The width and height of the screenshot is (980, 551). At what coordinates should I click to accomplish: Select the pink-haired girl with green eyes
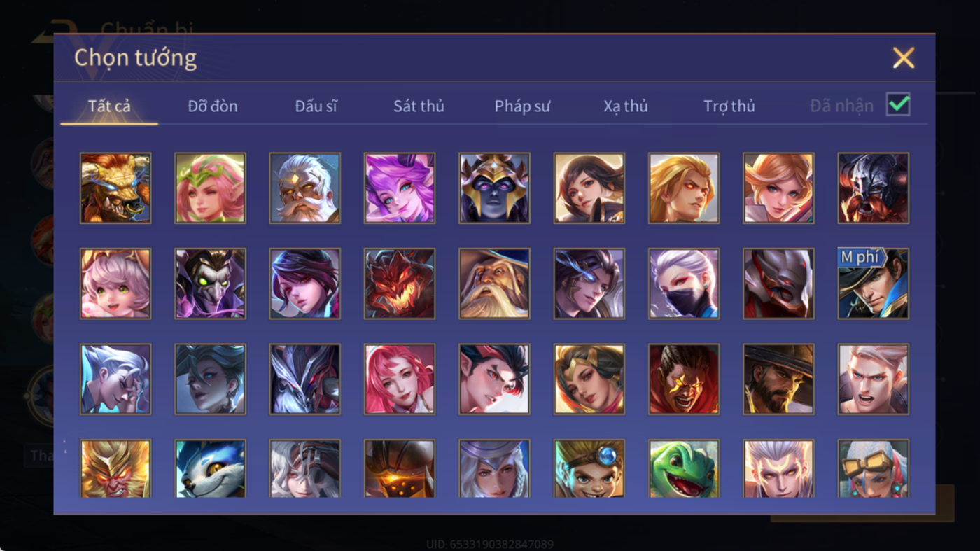coord(115,284)
